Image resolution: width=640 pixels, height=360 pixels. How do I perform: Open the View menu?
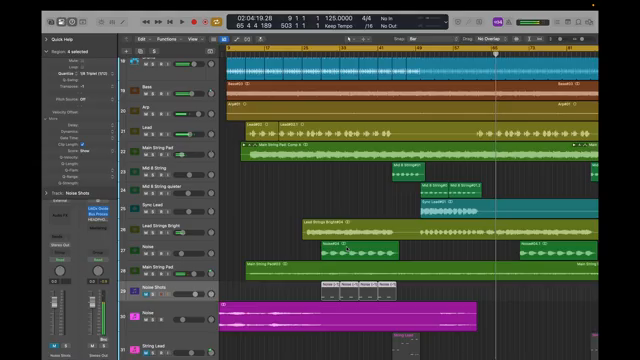195,39
